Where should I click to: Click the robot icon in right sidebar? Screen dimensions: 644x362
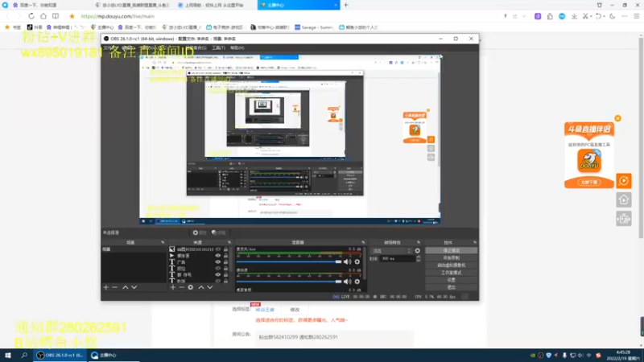coord(623,219)
